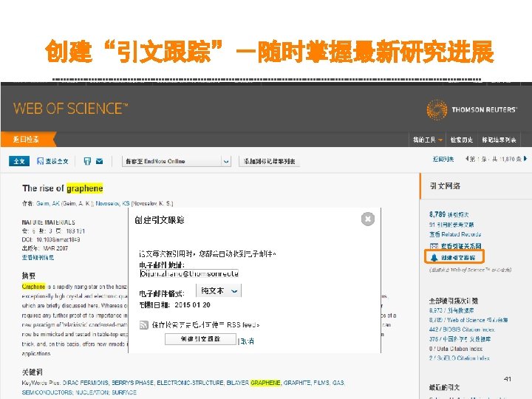Click 添加到标记结果列表 button
This screenshot has width=532, height=399.
[269, 161]
